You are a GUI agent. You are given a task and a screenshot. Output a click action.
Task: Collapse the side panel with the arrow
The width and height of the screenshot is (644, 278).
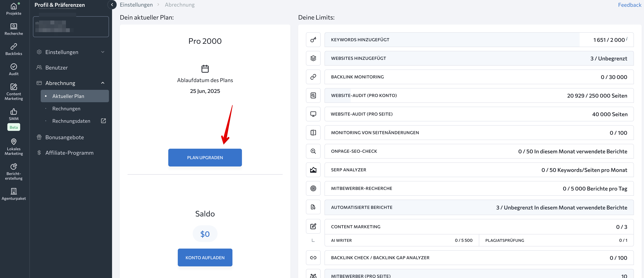112,5
